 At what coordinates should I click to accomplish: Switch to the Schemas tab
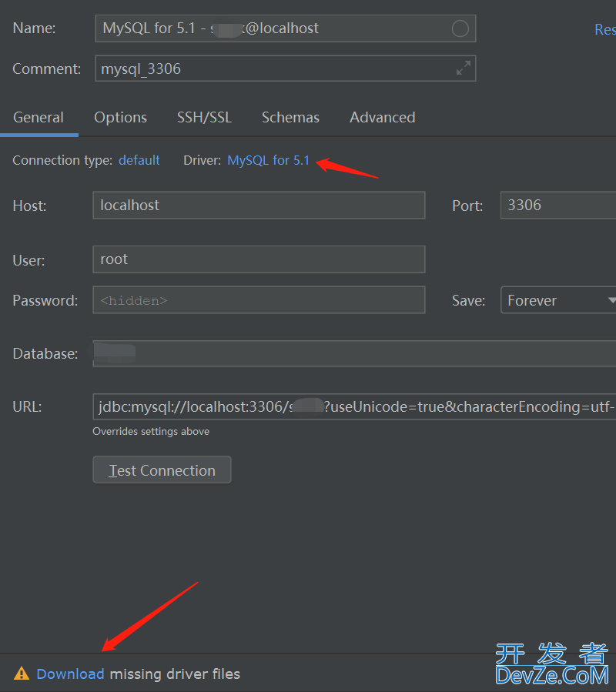pos(290,118)
